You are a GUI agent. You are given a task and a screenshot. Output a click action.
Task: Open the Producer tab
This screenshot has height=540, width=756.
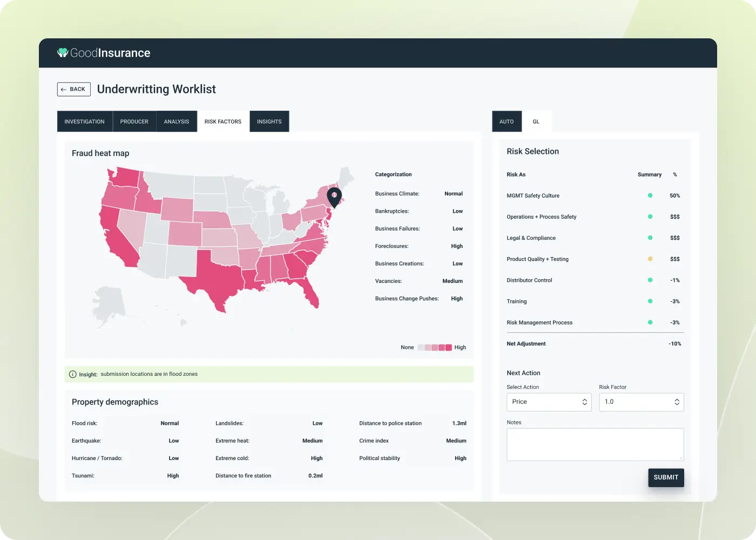pyautogui.click(x=134, y=122)
